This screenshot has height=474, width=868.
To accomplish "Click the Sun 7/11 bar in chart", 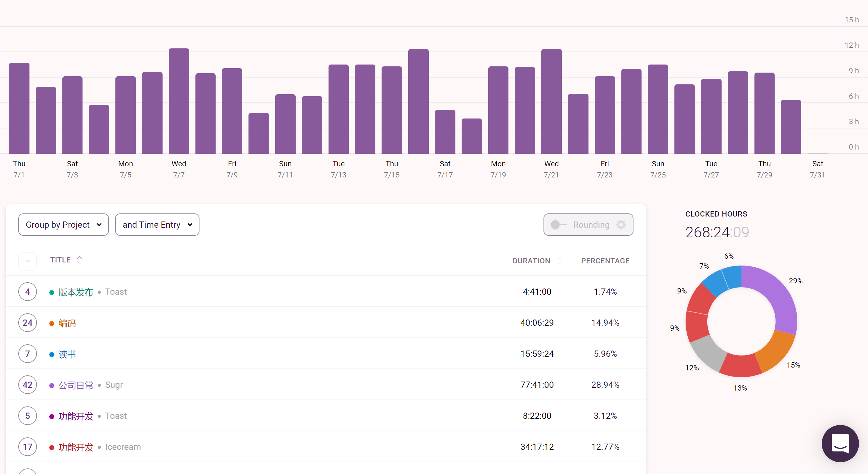I will pyautogui.click(x=285, y=124).
